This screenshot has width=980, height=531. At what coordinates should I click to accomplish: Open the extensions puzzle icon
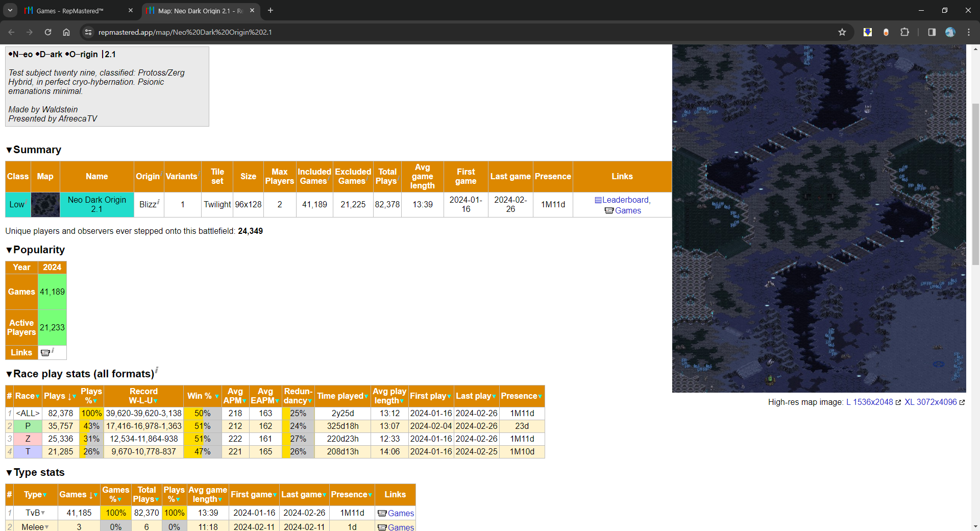tap(904, 32)
